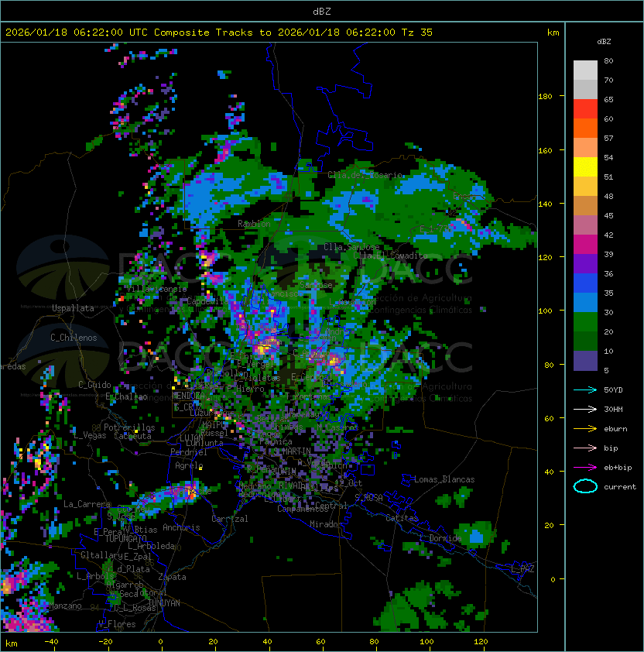Click the cyan 50YD arrow in legend
644x652 pixels.
click(585, 390)
